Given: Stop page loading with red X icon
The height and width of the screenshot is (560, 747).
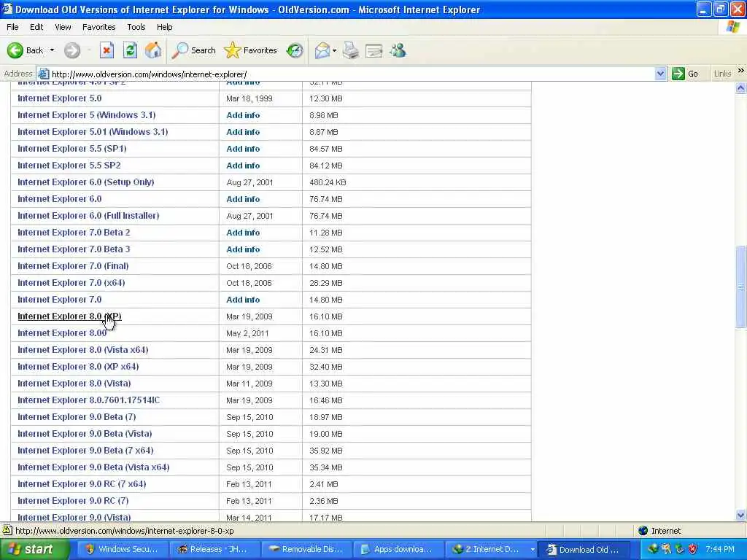Looking at the screenshot, I should click(107, 50).
